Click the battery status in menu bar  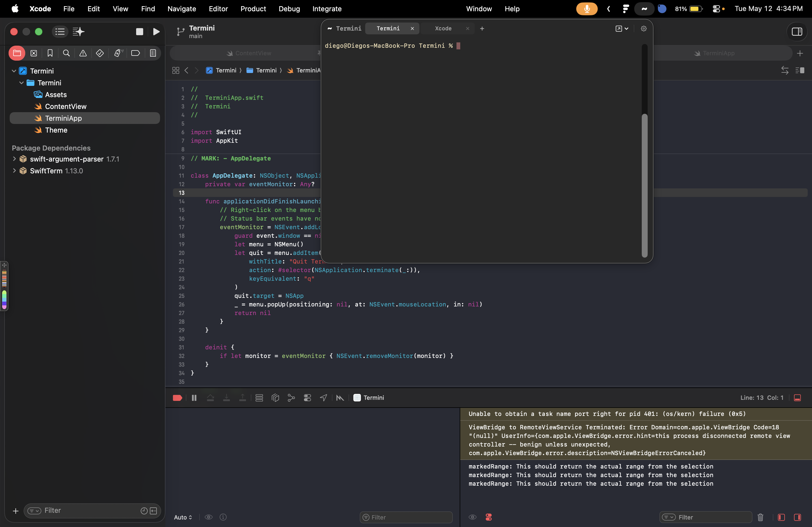pyautogui.click(x=688, y=9)
